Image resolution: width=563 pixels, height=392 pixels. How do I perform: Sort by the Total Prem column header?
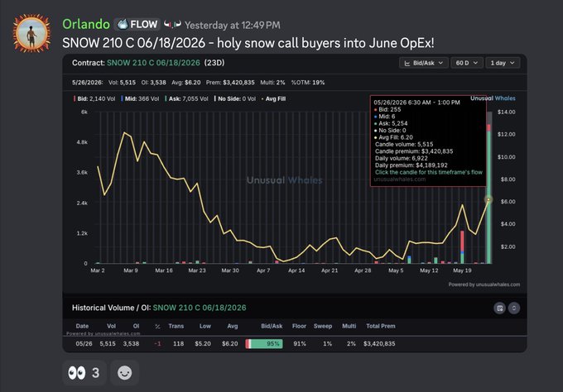point(381,326)
